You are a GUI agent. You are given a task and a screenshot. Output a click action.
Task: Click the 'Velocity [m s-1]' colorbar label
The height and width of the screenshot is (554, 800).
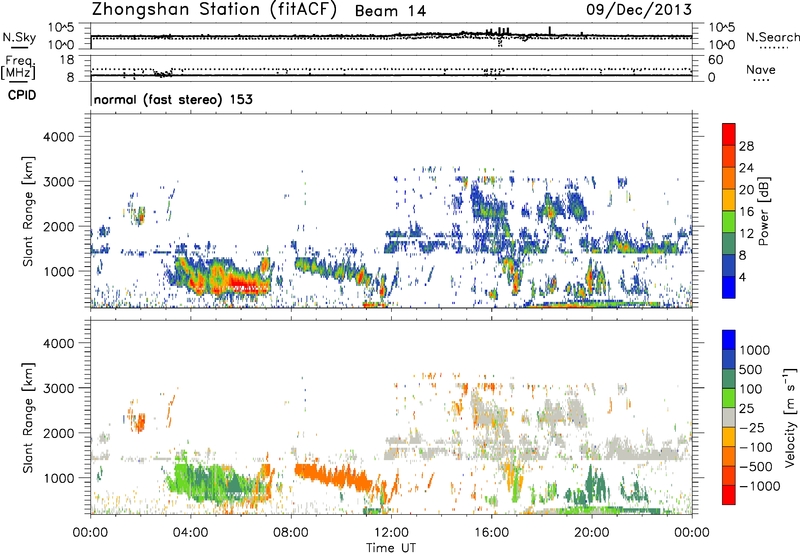coord(790,417)
